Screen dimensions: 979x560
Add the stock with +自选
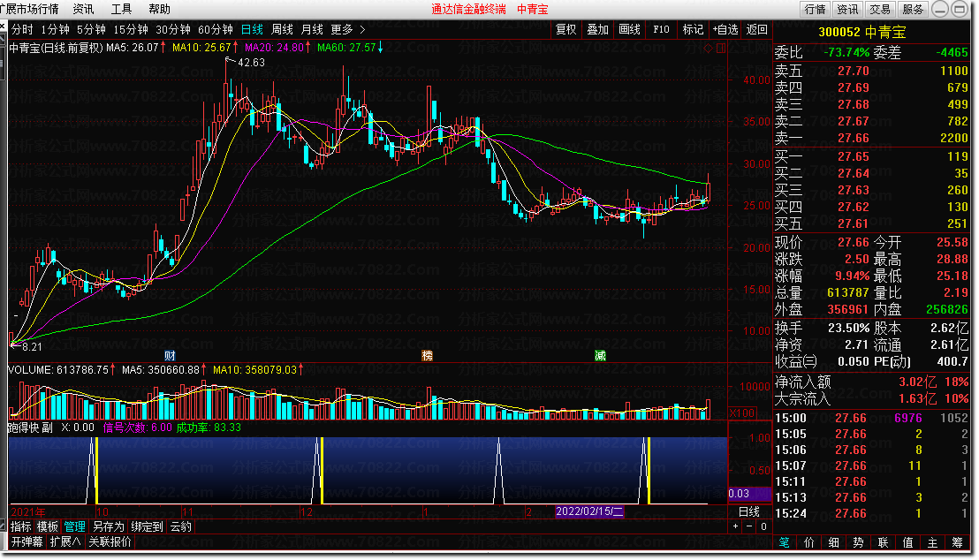click(x=725, y=29)
